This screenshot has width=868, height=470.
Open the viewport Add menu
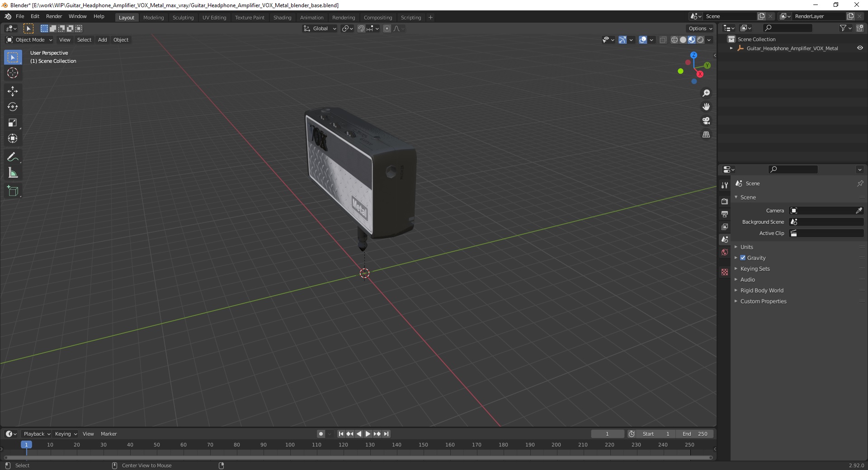(103, 40)
